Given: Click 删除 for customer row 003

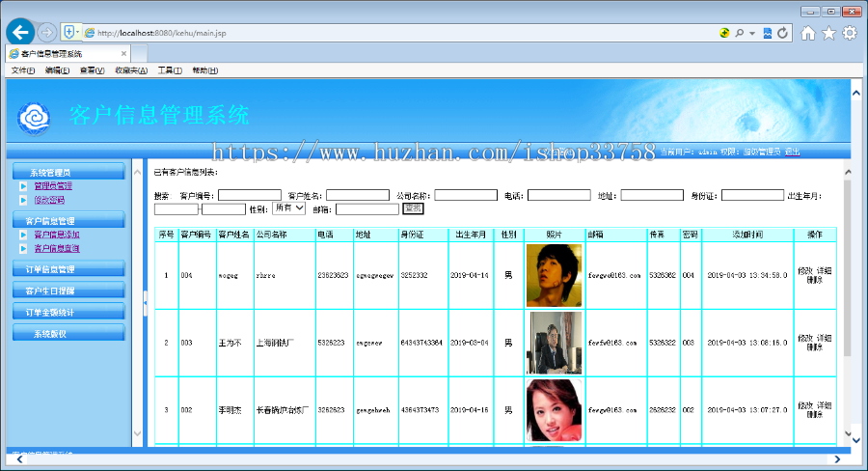Looking at the screenshot, I should coord(814,346).
